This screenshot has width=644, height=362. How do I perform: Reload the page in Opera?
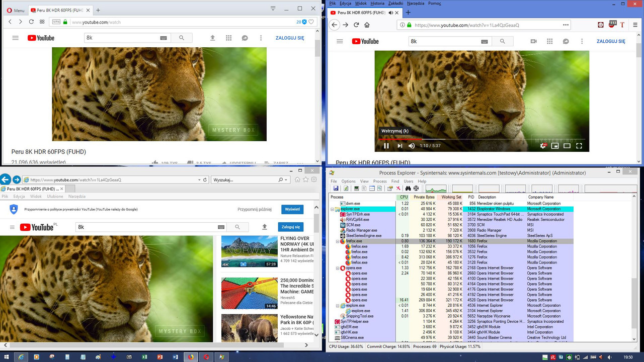31,22
